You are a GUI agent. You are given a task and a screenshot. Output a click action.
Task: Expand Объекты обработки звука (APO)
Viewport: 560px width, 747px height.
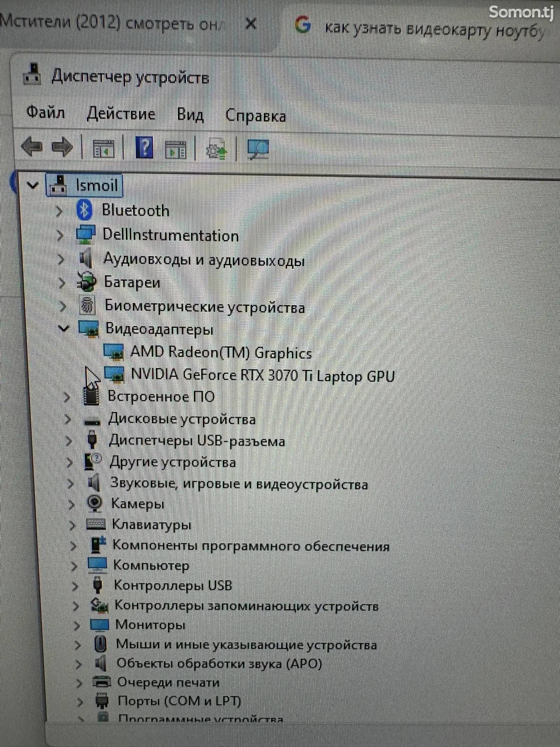click(78, 664)
